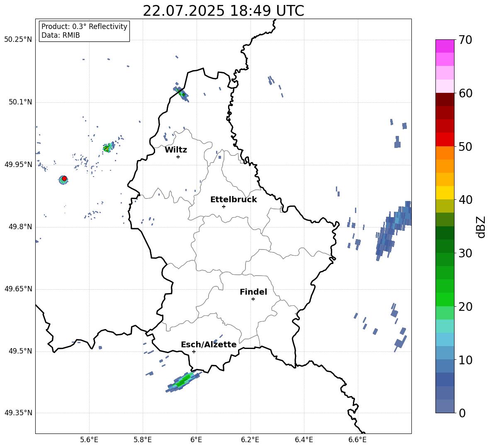Click the colorbar value 0
The width and height of the screenshot is (491, 448).
(x=462, y=413)
